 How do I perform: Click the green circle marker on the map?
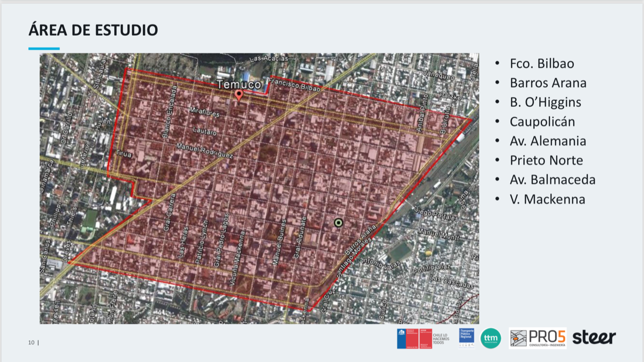tap(338, 222)
